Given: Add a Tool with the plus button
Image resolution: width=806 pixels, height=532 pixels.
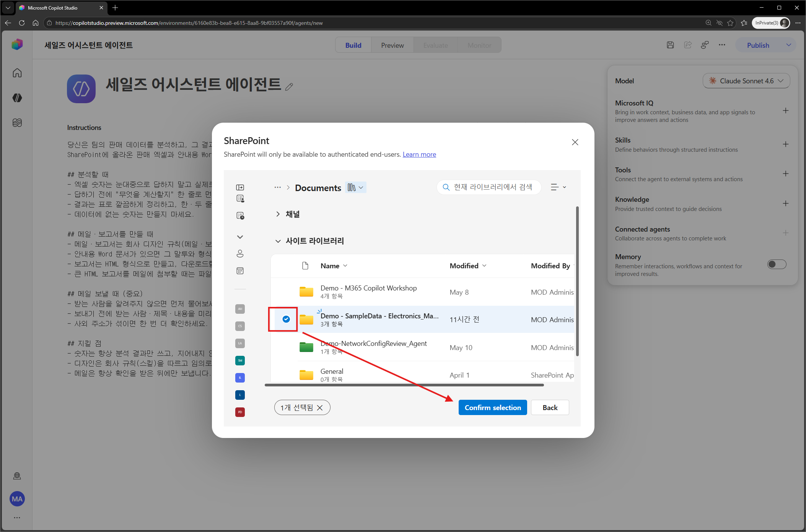Looking at the screenshot, I should click(785, 174).
